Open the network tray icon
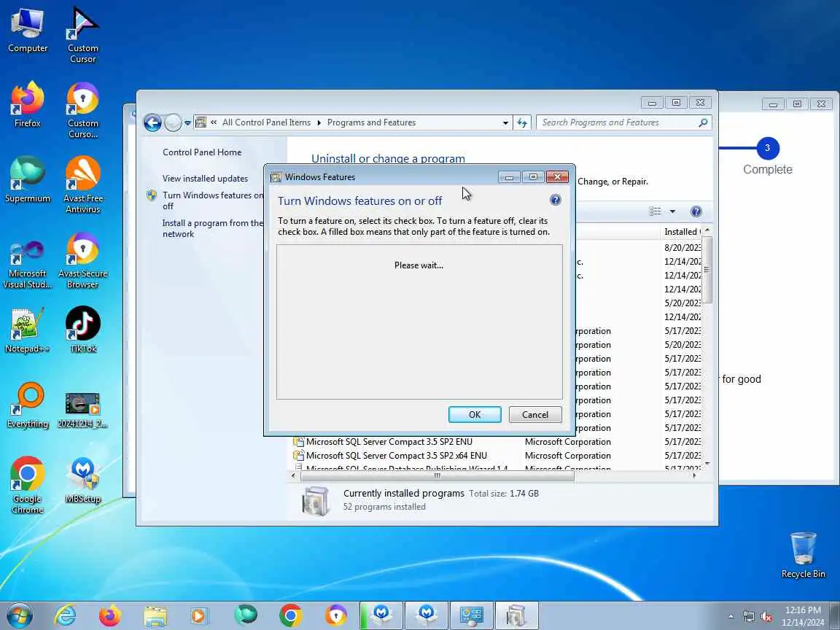840x630 pixels. (749, 617)
